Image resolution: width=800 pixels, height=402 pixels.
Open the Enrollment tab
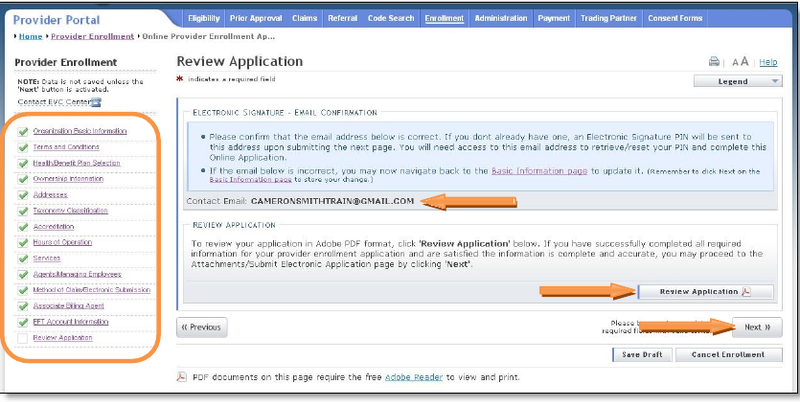(x=444, y=18)
